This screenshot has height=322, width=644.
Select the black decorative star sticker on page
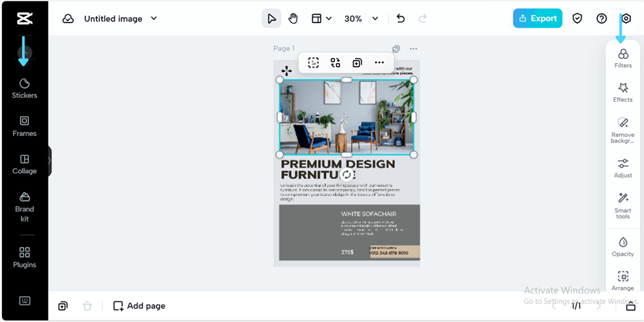click(287, 71)
